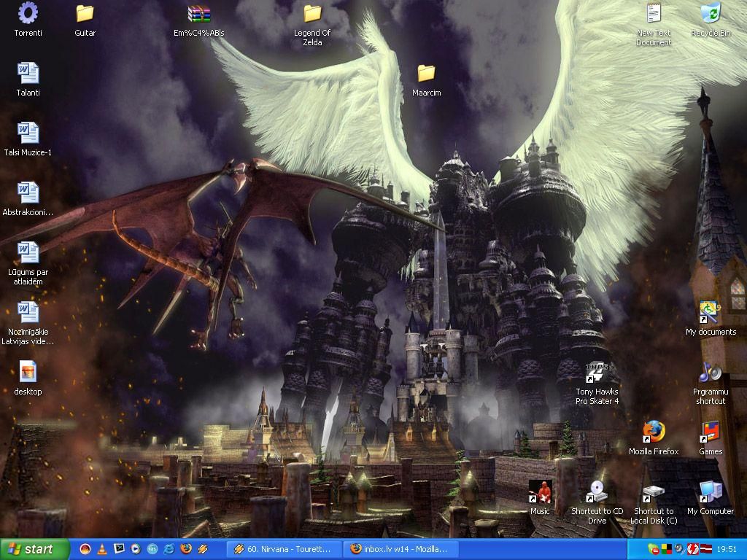The height and width of the screenshot is (560, 747).
Task: Click the Latvian flag language tray icon
Action: [x=705, y=550]
